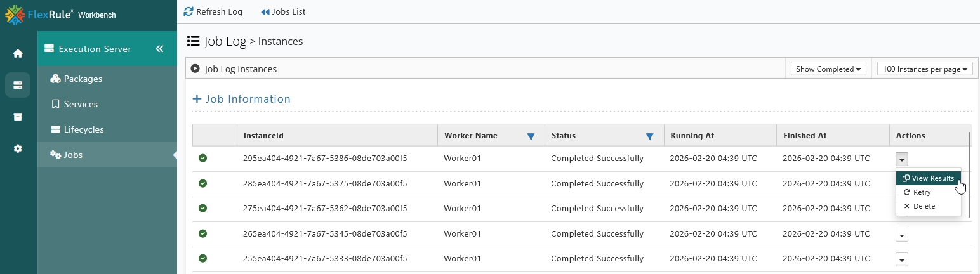Click success status icon for 295ea404 row
The image size is (980, 274).
(203, 158)
